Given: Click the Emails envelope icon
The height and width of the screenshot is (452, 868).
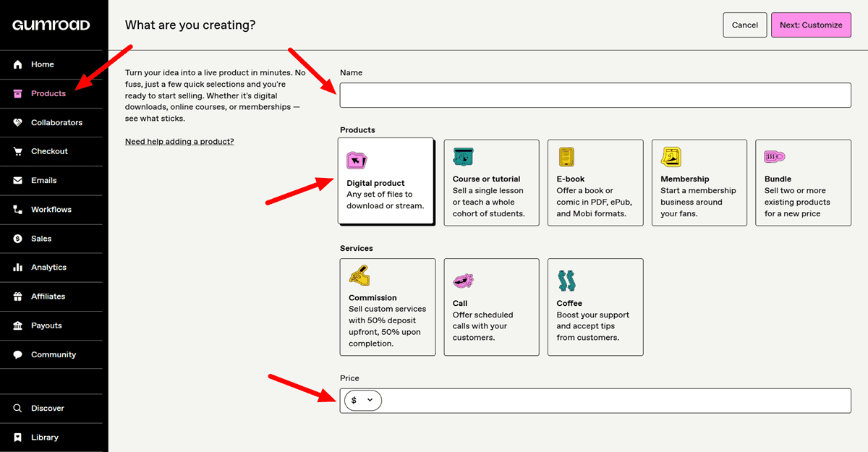Looking at the screenshot, I should [18, 180].
